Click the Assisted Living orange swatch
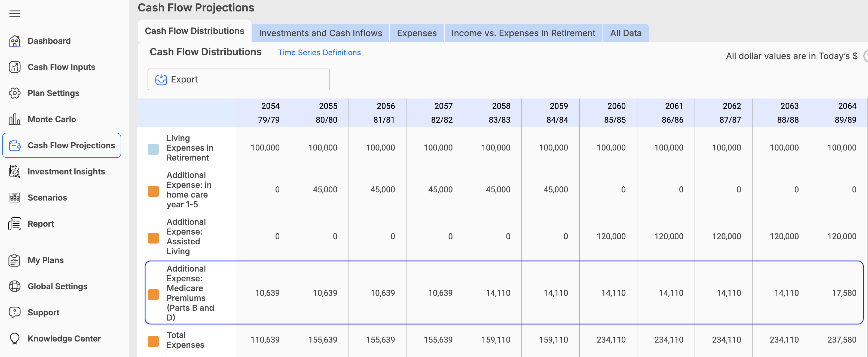This screenshot has width=868, height=357. pyautogui.click(x=153, y=238)
